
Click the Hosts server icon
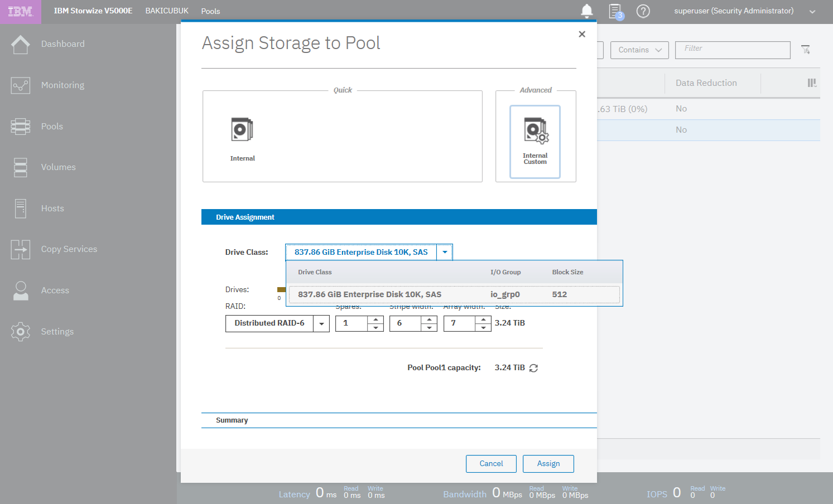pyautogui.click(x=20, y=209)
